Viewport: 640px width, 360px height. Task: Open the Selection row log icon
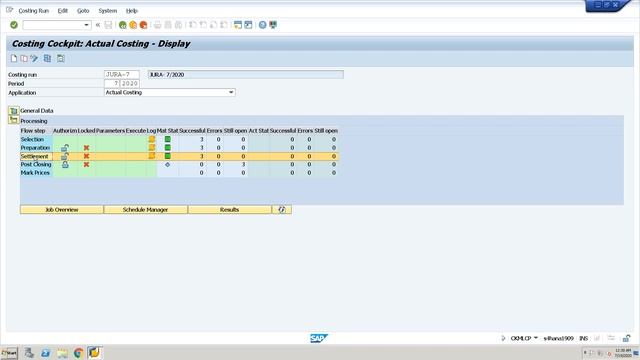pyautogui.click(x=151, y=139)
